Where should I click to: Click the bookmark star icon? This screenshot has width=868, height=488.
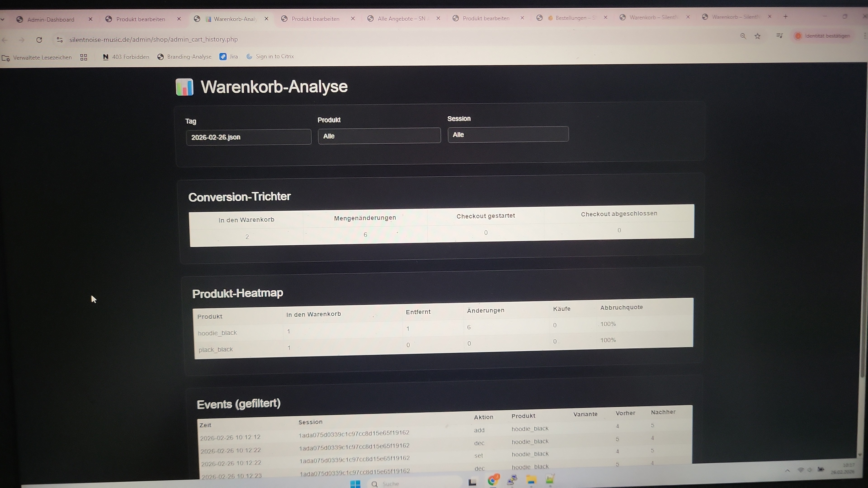757,36
